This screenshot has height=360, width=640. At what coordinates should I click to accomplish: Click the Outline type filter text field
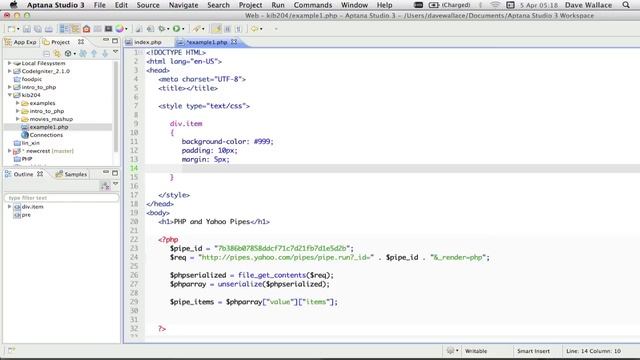point(62,198)
